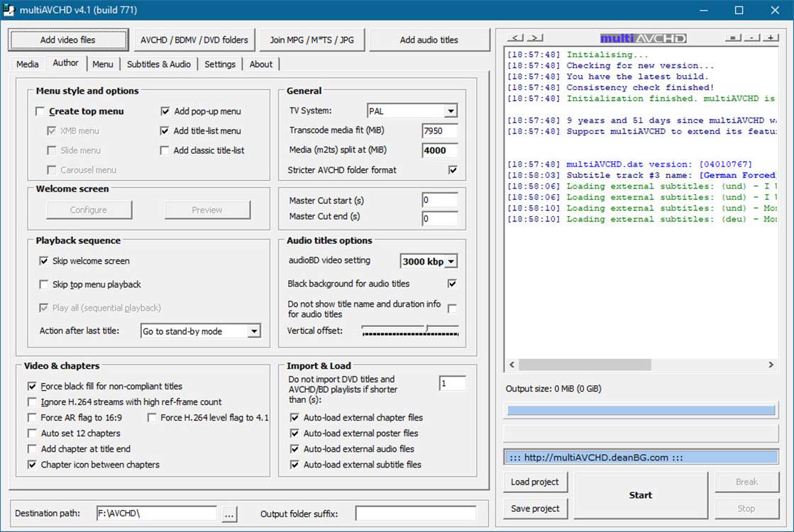Click the '>' button above the log
Viewport: 794px width, 532px height.
pos(535,38)
